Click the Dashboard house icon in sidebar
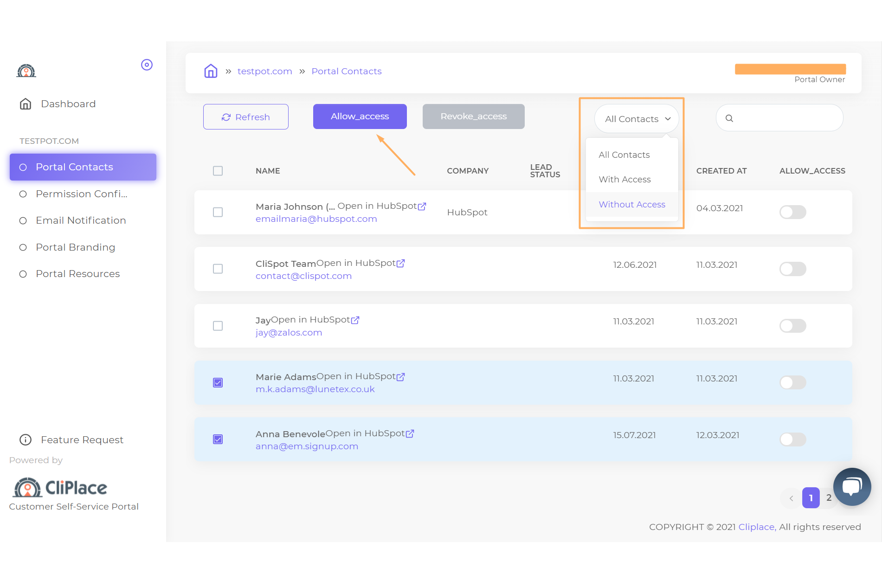 click(26, 104)
